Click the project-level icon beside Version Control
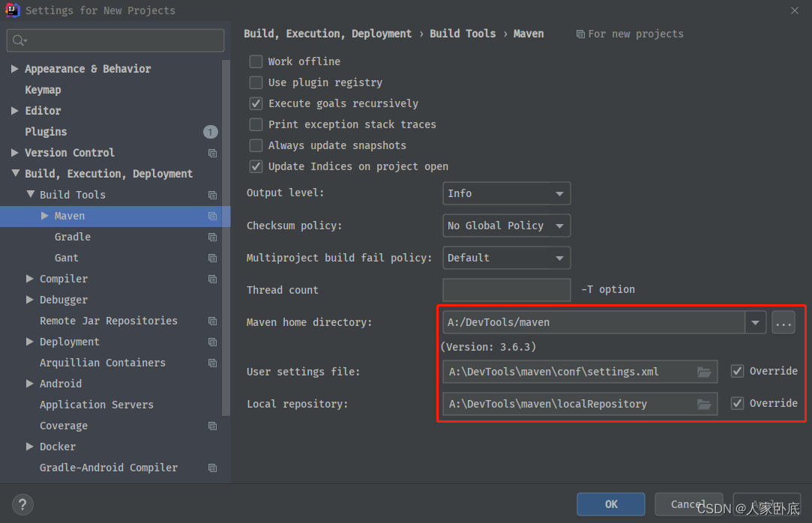 pyautogui.click(x=212, y=153)
